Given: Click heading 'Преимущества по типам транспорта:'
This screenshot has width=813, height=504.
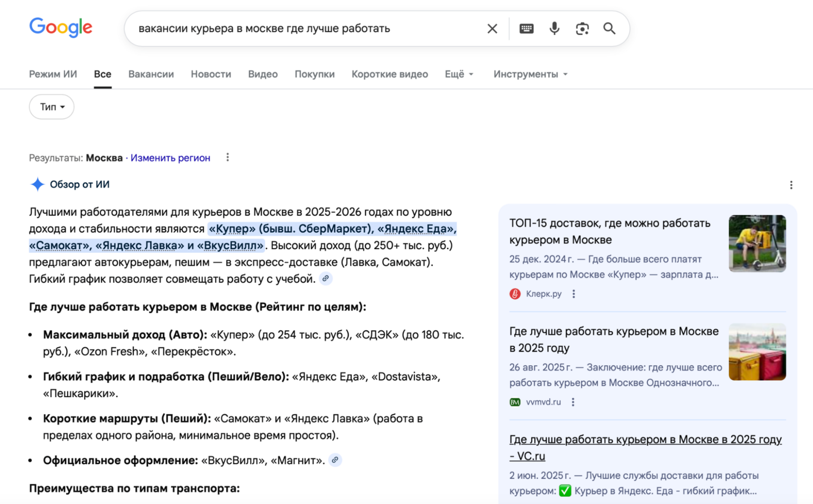Looking at the screenshot, I should [x=135, y=488].
